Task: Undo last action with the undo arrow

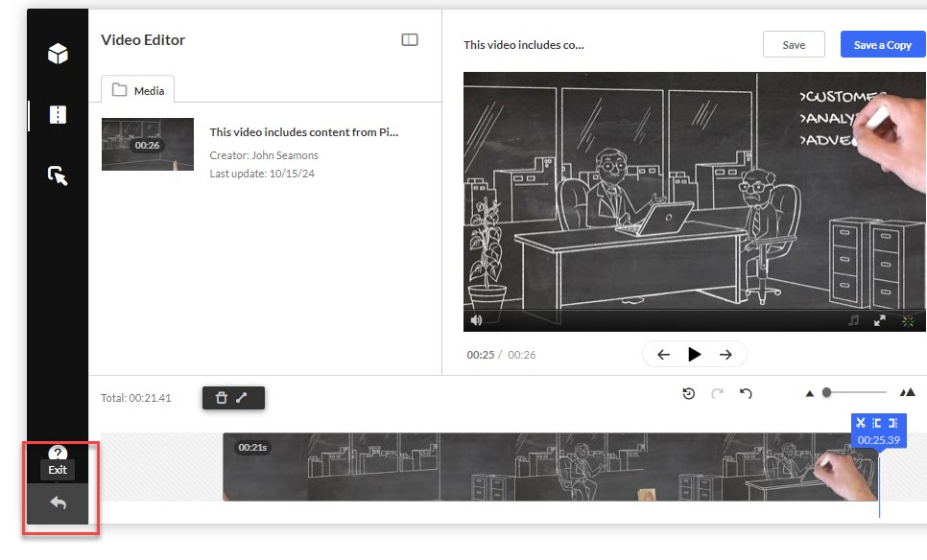Action: coord(746,393)
